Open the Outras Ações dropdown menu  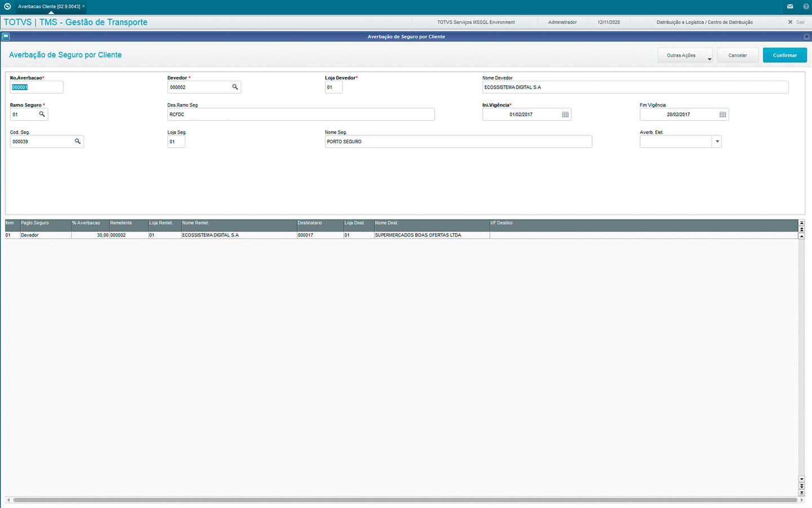[x=685, y=55]
